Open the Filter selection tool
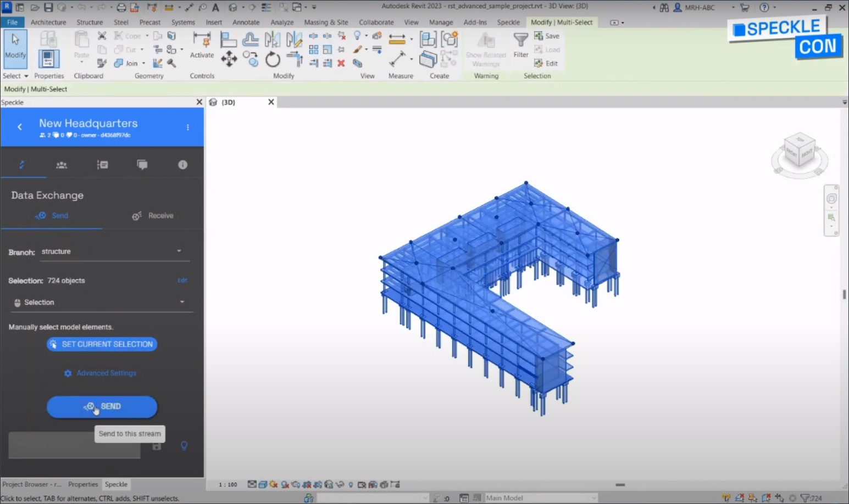This screenshot has width=849, height=504. click(520, 45)
